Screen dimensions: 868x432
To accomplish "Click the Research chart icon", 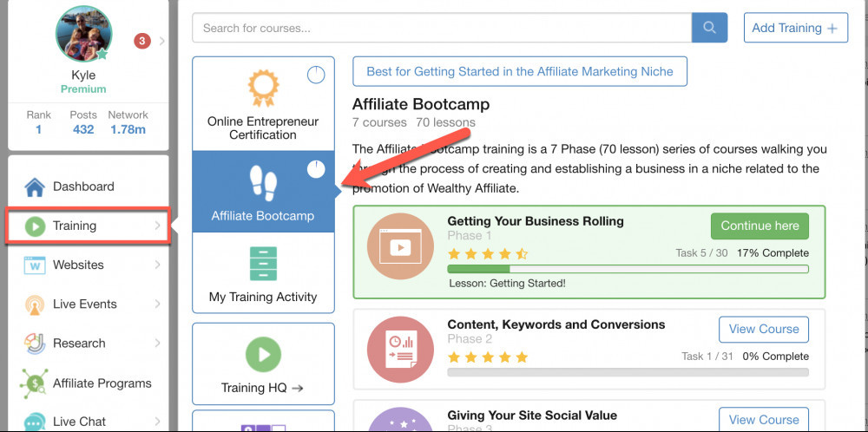I will coord(35,344).
